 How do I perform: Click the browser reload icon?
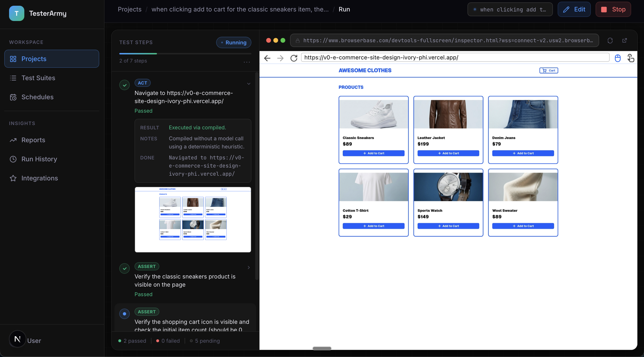pyautogui.click(x=294, y=58)
